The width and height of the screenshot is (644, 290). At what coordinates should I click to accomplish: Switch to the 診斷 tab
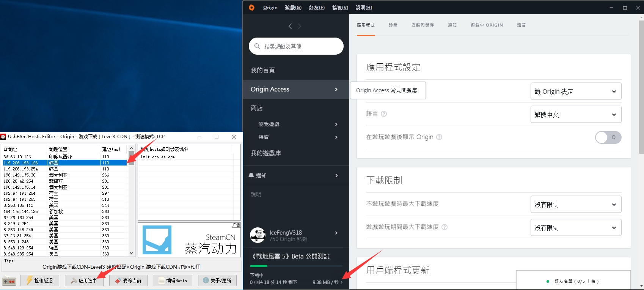(393, 25)
